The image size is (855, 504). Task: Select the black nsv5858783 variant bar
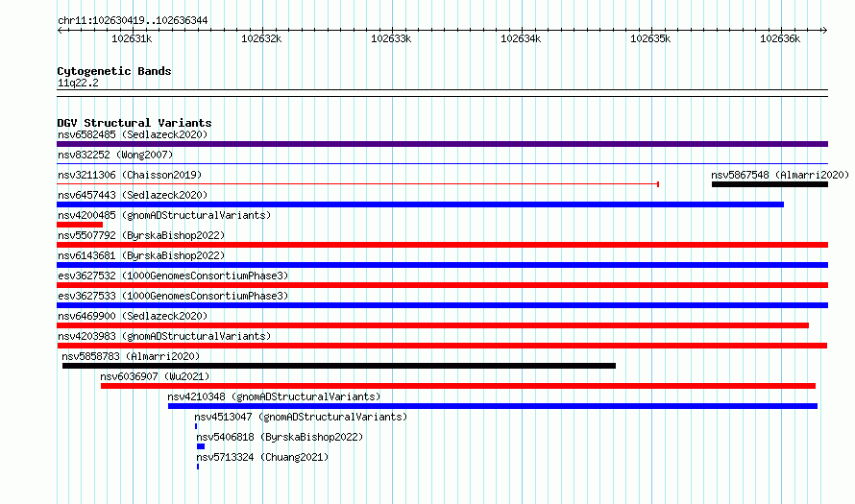pyautogui.click(x=339, y=366)
